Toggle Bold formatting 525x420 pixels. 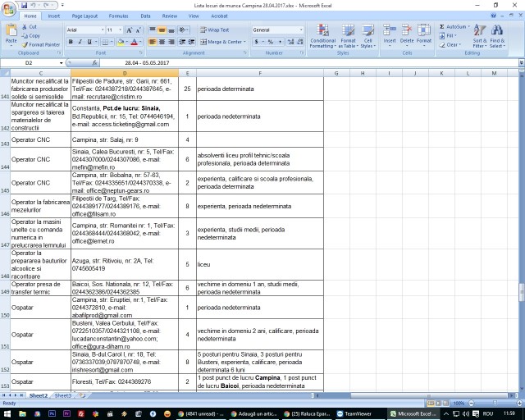point(71,42)
